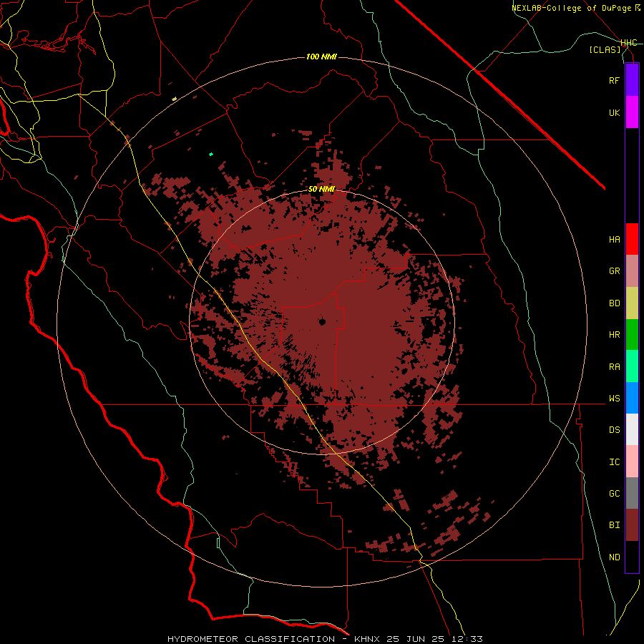This screenshot has height=644, width=644.
Task: Click the HHC product code label
Action: point(629,43)
